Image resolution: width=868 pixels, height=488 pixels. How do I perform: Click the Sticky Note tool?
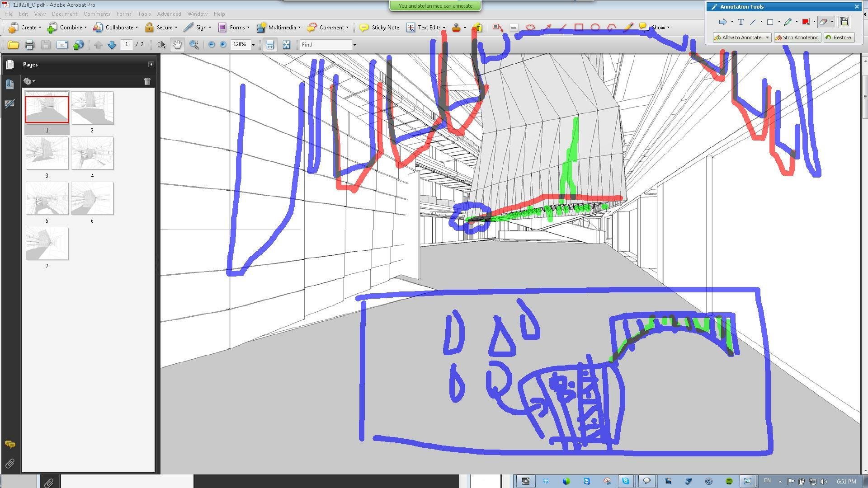(x=379, y=28)
